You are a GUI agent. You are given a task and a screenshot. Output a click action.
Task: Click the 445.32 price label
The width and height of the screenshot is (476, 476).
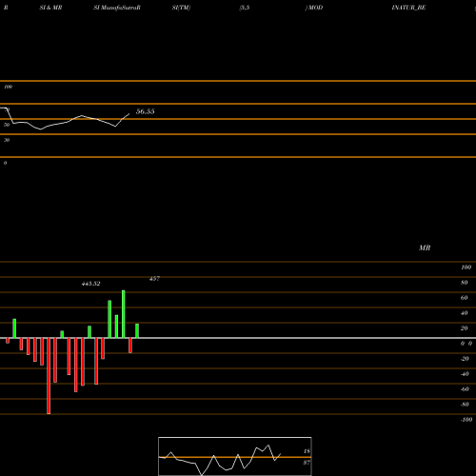point(91,284)
